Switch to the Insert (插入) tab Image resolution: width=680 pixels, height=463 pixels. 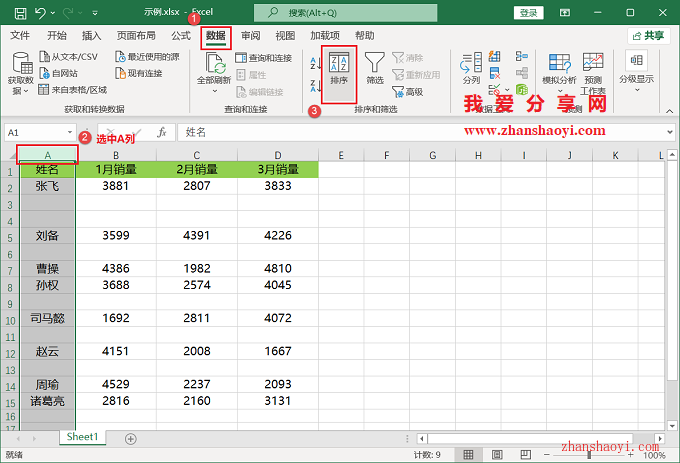[92, 36]
